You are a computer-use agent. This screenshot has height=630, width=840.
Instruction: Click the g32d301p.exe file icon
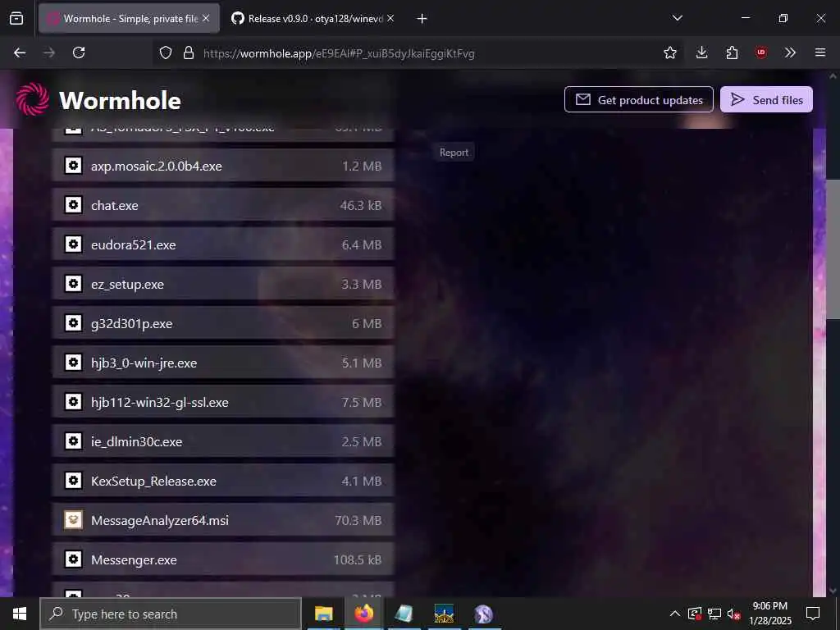pos(73,323)
